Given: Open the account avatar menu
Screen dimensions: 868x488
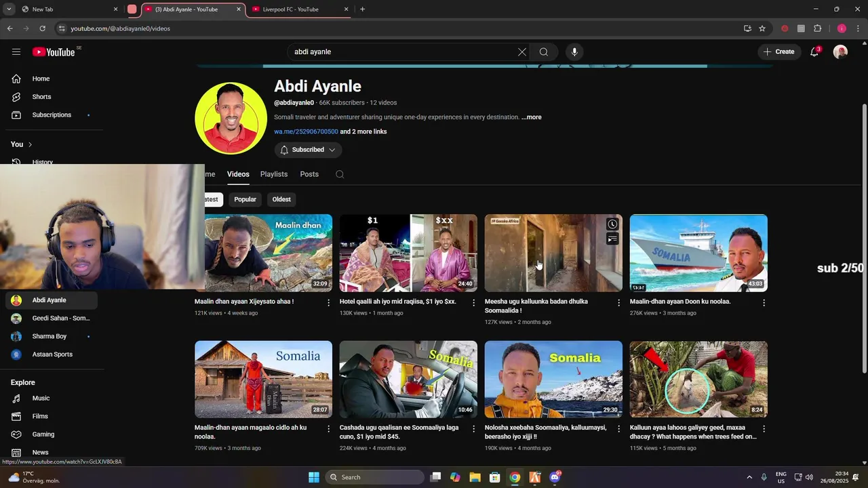Looking at the screenshot, I should pos(840,52).
